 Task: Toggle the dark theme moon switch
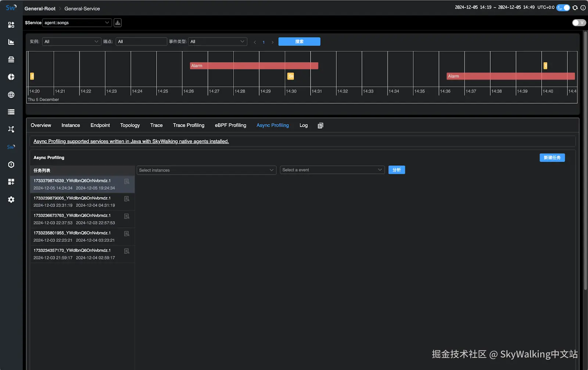[563, 8]
